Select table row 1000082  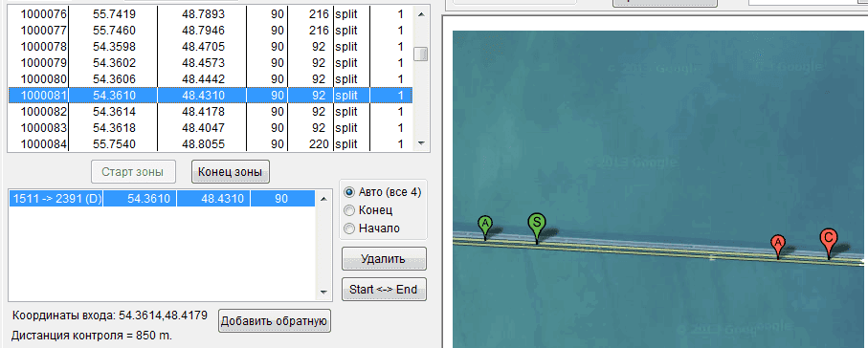click(211, 112)
